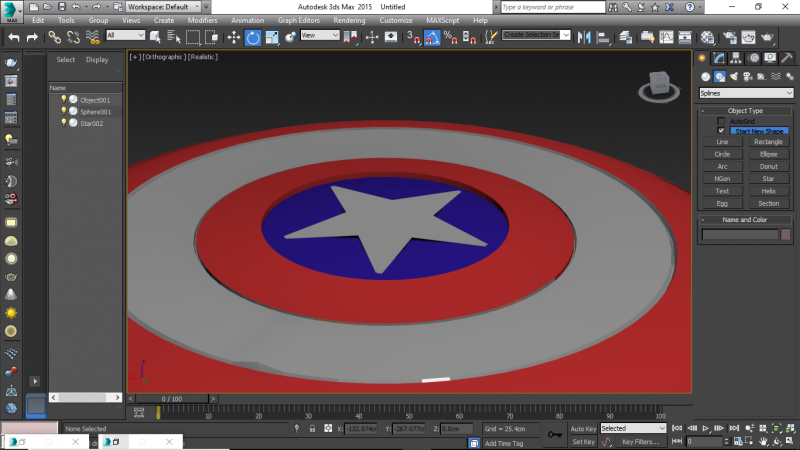Select Star002 in scene explorer list

(x=91, y=123)
